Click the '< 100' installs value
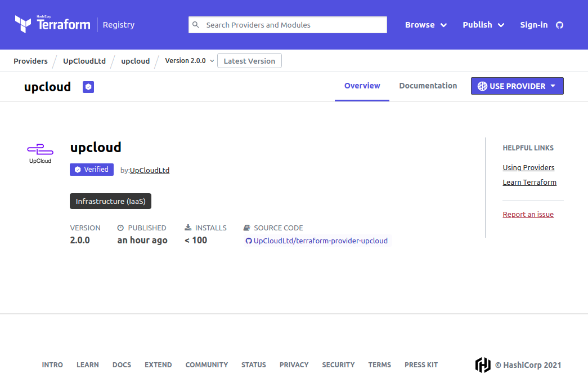Screen dimensions: 588x378 (x=196, y=240)
